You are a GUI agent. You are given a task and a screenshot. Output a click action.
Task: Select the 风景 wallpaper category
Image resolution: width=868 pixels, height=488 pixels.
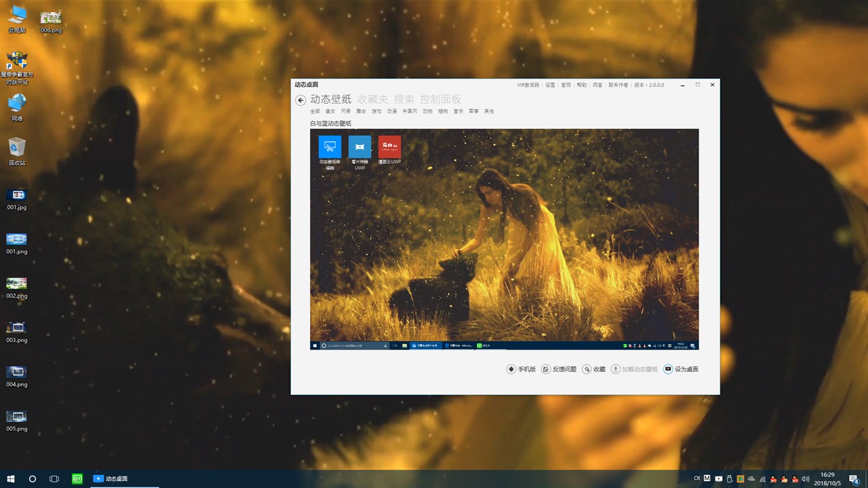click(x=344, y=110)
